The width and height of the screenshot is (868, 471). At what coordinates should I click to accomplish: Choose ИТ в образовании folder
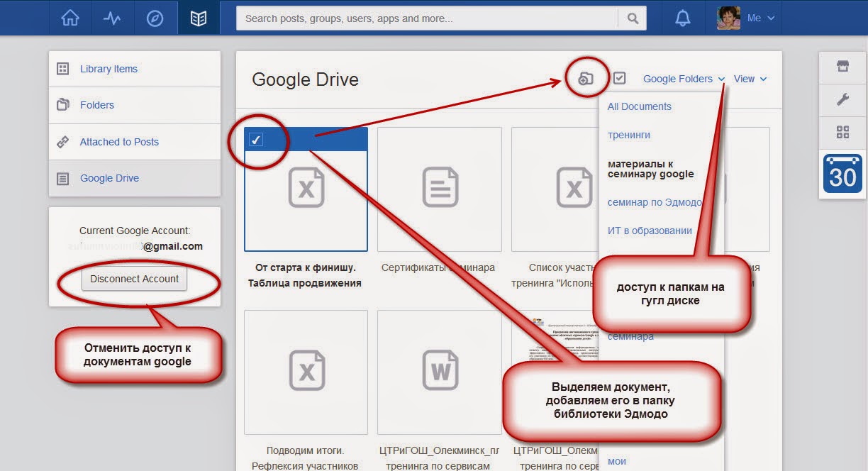(x=650, y=231)
